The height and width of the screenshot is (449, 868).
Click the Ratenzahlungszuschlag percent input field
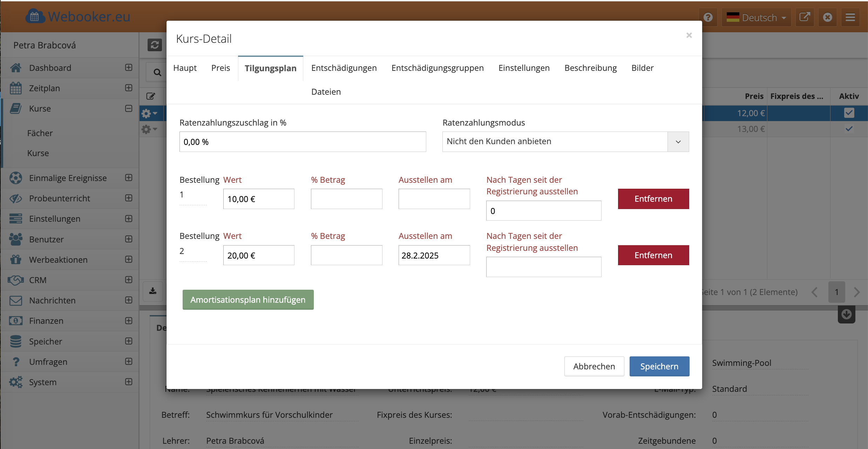coord(303,142)
